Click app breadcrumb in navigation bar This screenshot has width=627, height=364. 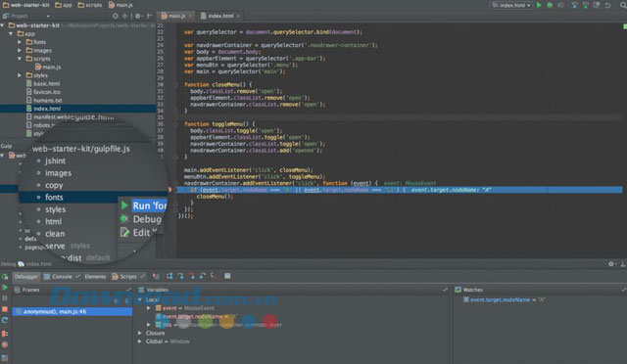(x=64, y=5)
